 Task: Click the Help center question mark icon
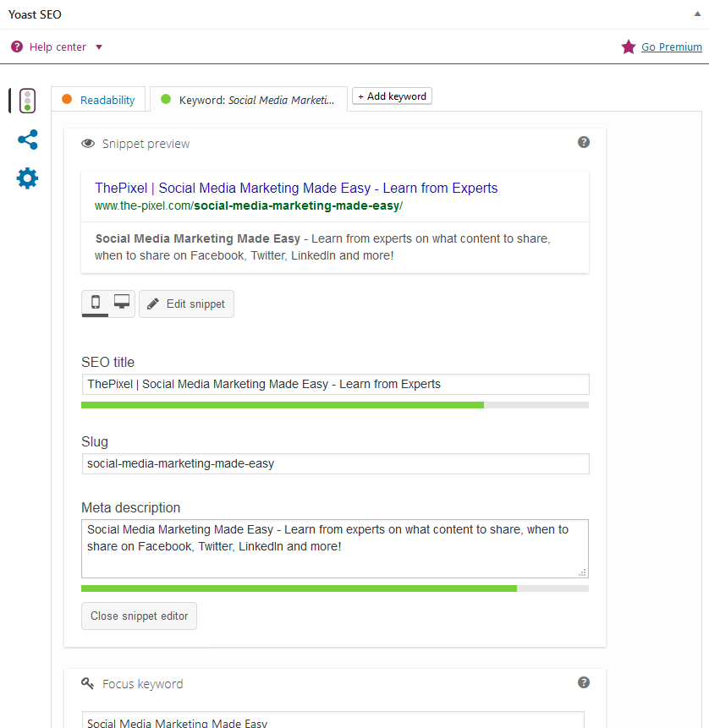17,47
